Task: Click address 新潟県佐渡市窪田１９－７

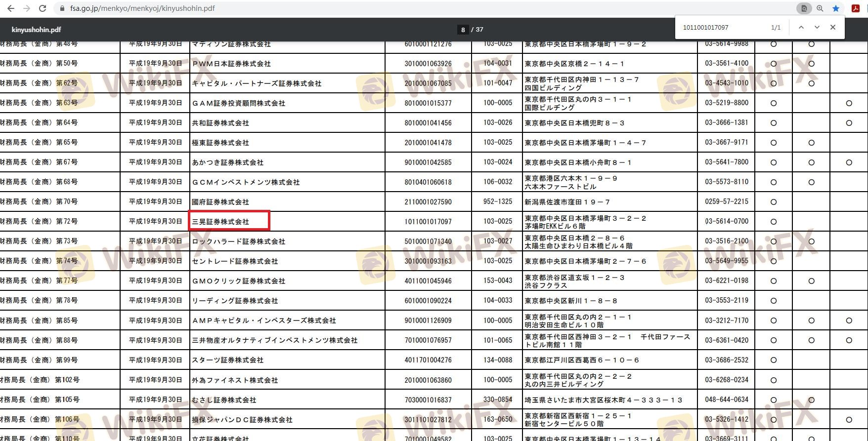Action: coord(567,202)
